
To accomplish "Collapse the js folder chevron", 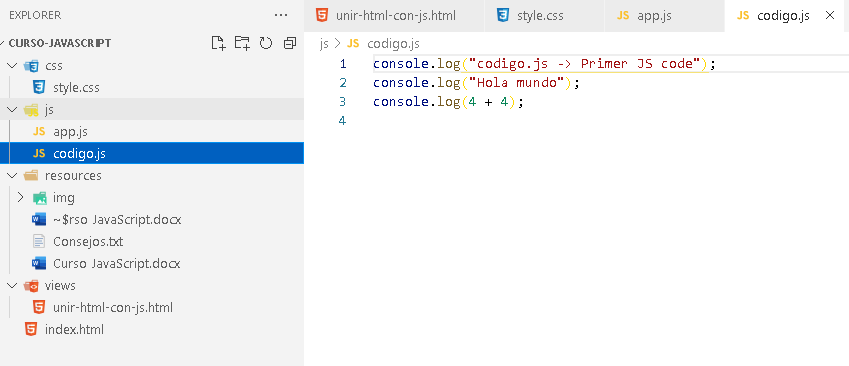I will 12,110.
